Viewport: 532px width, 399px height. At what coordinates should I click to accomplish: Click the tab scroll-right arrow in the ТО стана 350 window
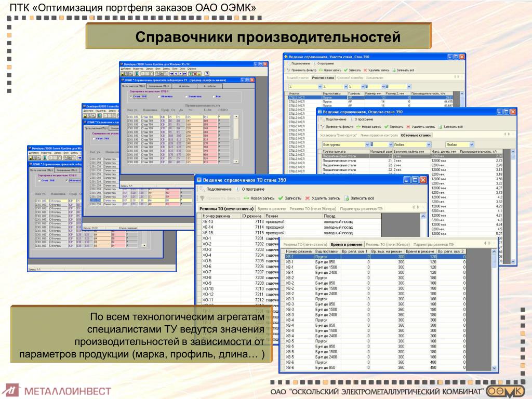[x=418, y=207]
